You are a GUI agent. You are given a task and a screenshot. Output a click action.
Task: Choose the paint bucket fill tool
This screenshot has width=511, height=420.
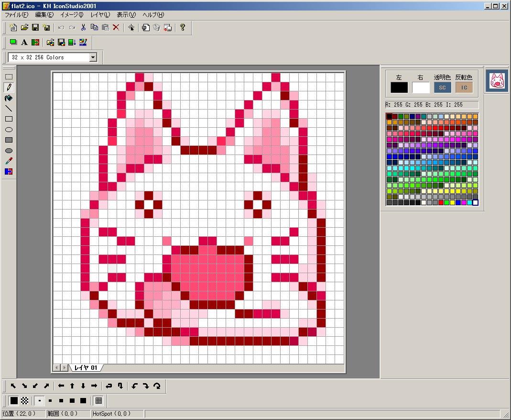(9, 98)
